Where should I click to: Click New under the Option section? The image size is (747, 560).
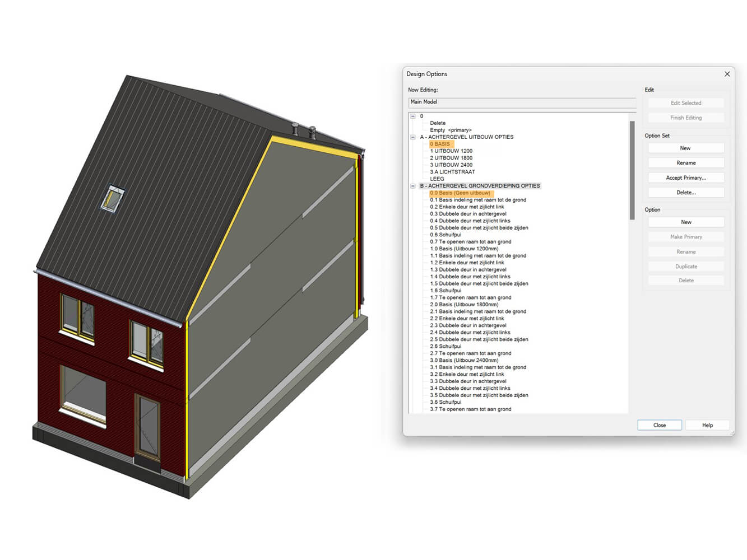pyautogui.click(x=685, y=222)
